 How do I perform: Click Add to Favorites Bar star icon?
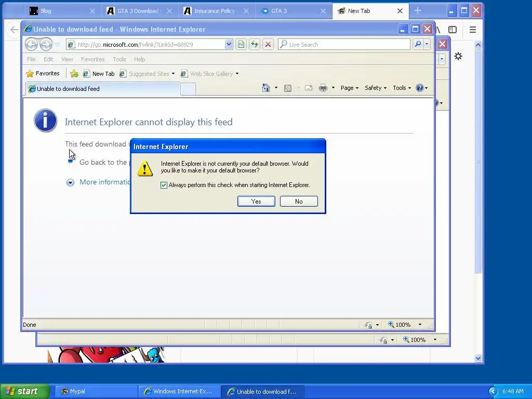tap(74, 74)
